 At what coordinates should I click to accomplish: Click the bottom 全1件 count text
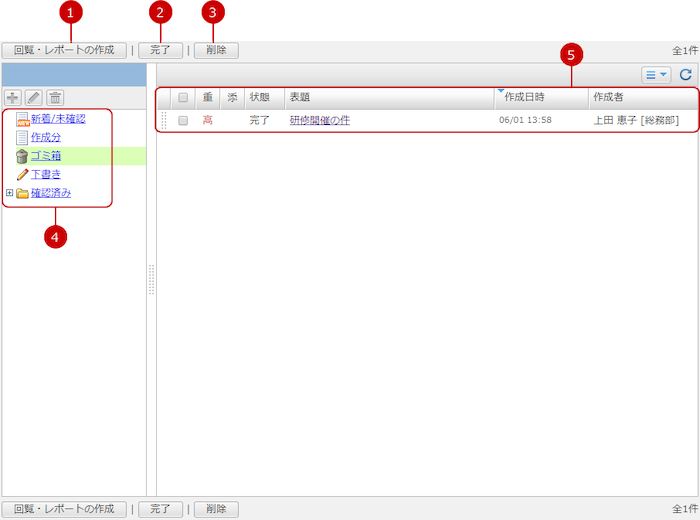tap(685, 509)
